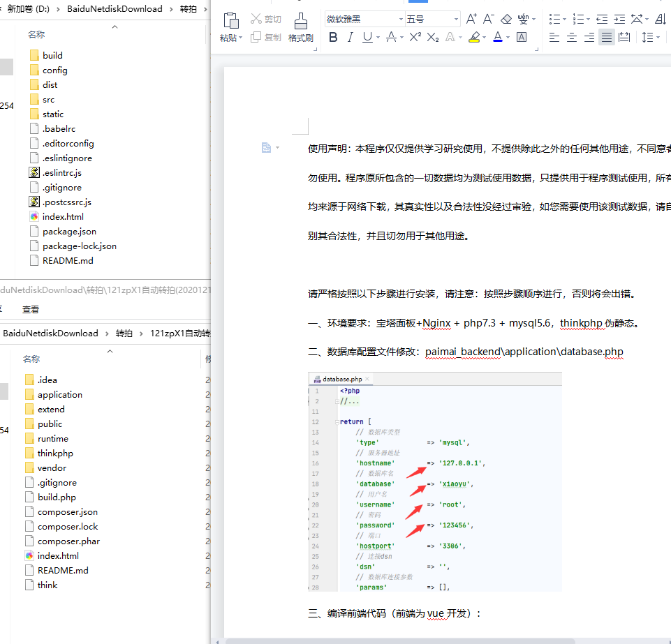This screenshot has width=671, height=644.
Task: Toggle center paragraph alignment
Action: (572, 37)
